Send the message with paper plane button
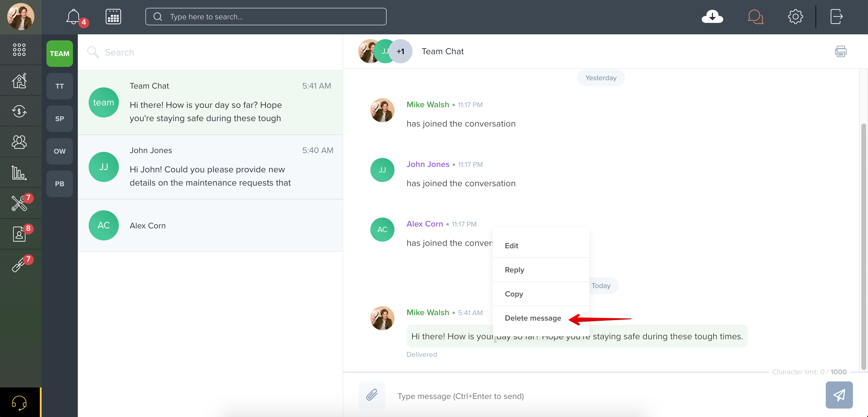Viewport: 868px width, 417px height. point(839,395)
